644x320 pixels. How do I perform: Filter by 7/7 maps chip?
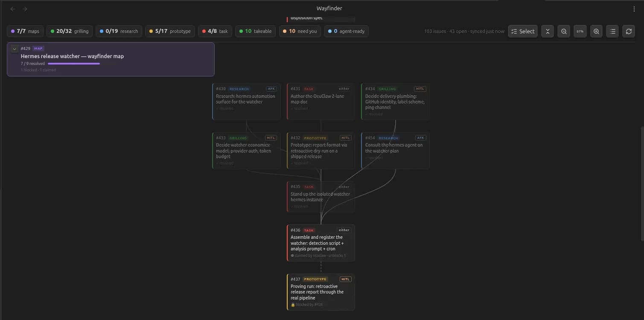pyautogui.click(x=25, y=31)
